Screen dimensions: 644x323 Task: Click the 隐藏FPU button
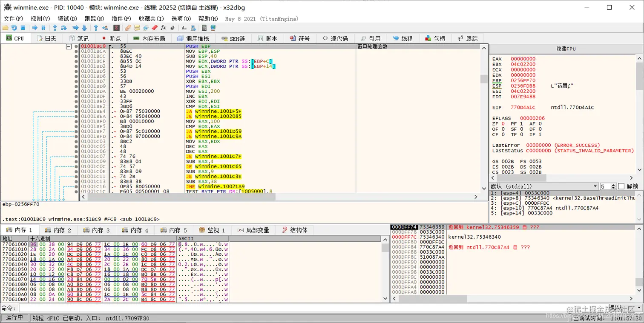(566, 49)
